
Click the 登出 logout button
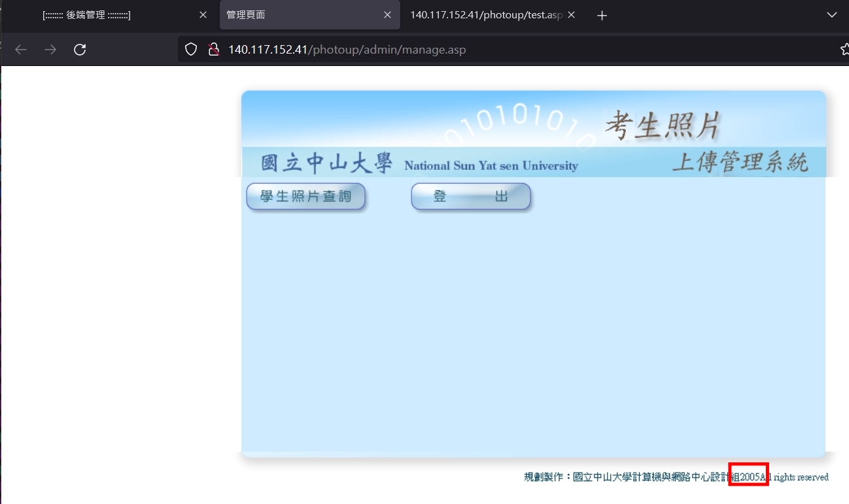point(471,197)
